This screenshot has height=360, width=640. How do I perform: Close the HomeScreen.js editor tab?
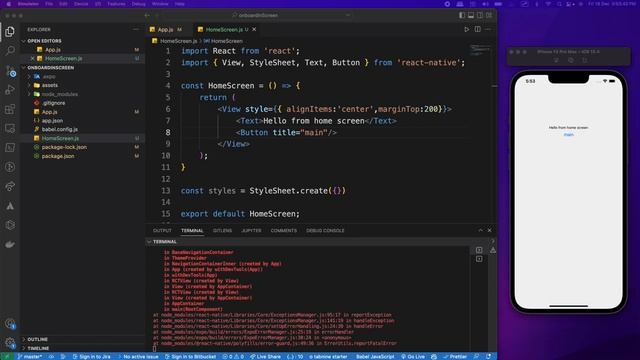[254, 29]
